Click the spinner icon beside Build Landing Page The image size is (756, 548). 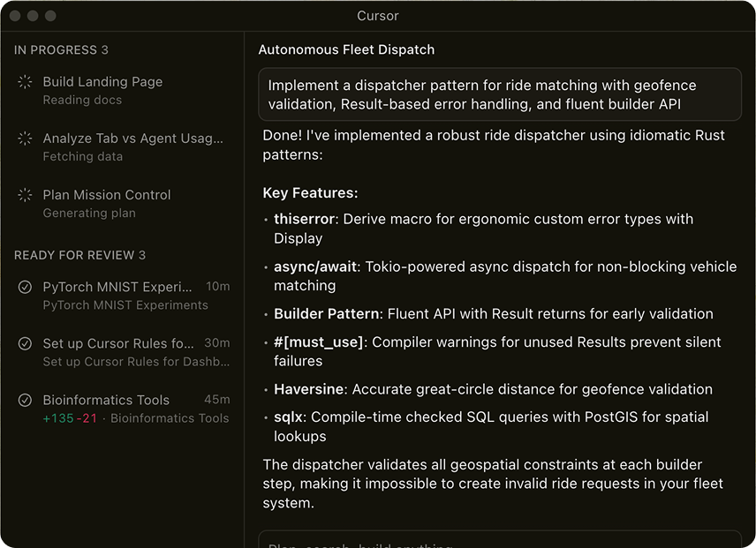point(25,82)
